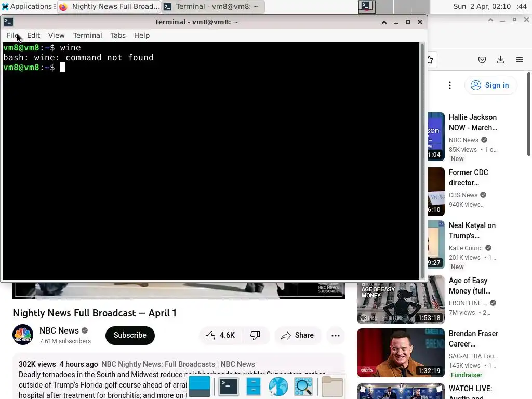
Task: Open the Edit menu in Terminal
Action: pyautogui.click(x=33, y=35)
